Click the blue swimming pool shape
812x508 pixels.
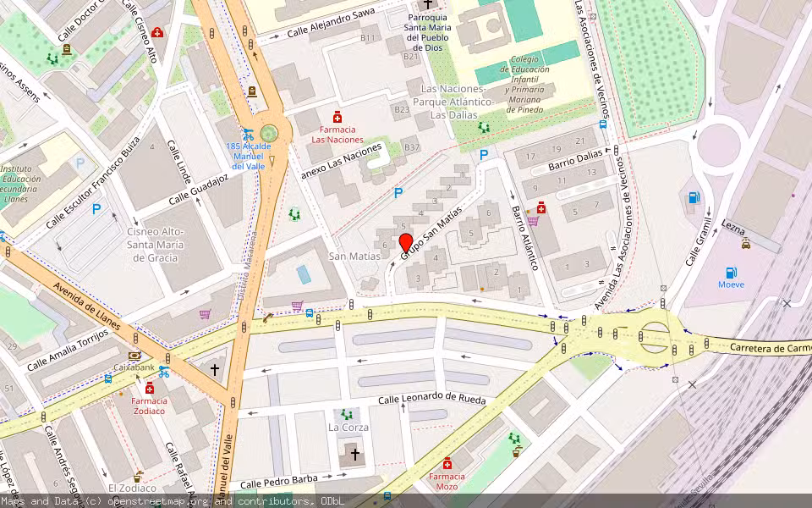304,274
